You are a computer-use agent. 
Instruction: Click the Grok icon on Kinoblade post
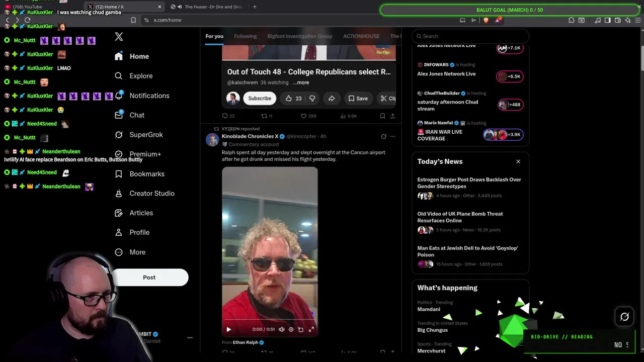click(x=383, y=136)
